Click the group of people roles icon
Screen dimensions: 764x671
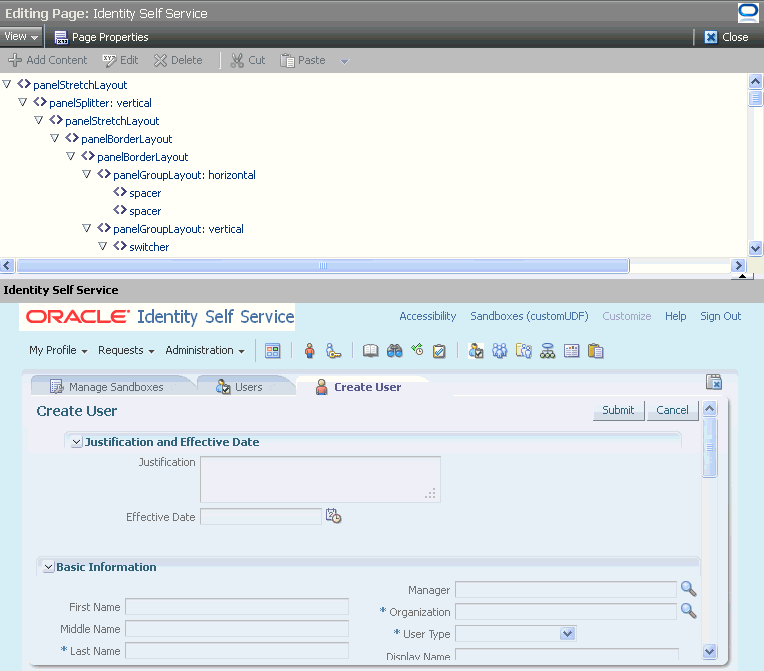coord(499,351)
